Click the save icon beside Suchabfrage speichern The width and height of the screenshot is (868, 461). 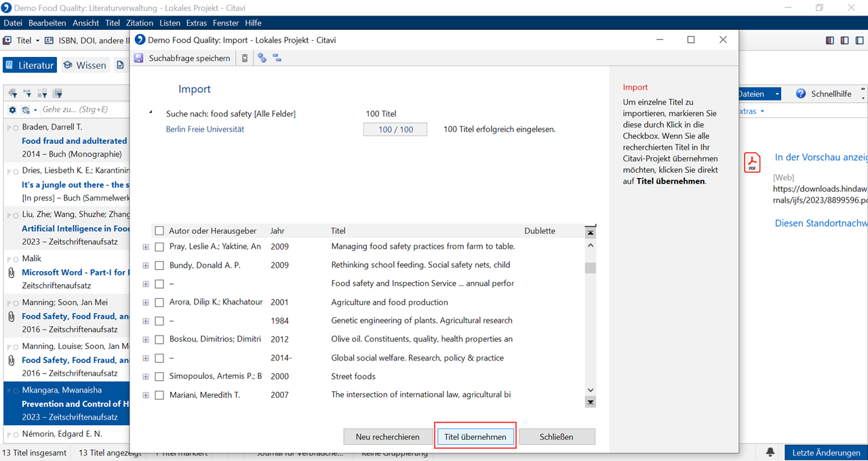[139, 58]
